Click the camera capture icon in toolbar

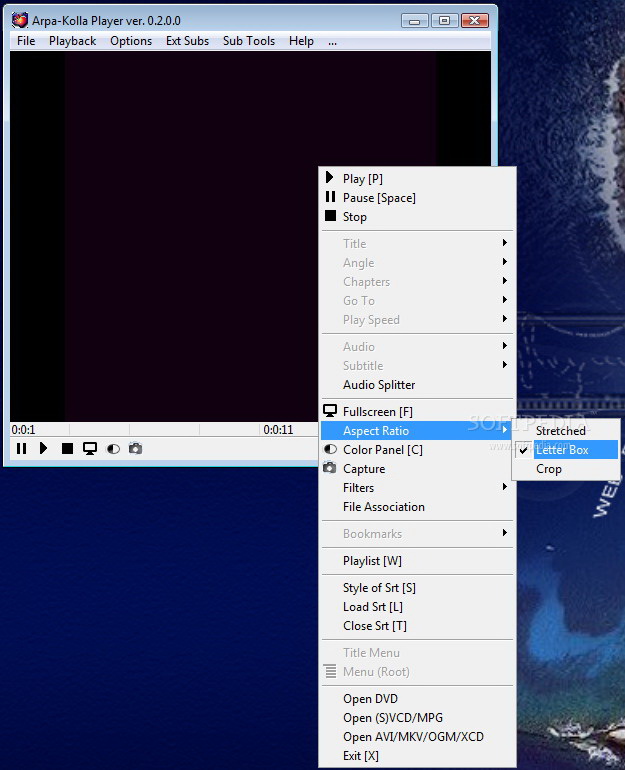point(135,449)
